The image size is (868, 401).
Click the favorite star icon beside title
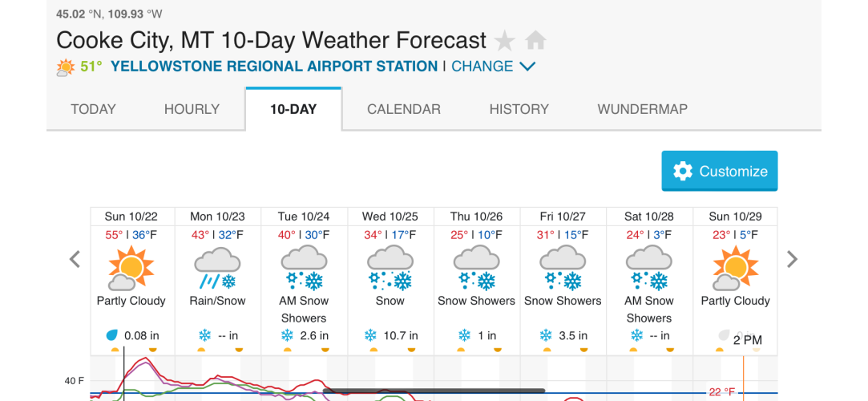(x=504, y=41)
